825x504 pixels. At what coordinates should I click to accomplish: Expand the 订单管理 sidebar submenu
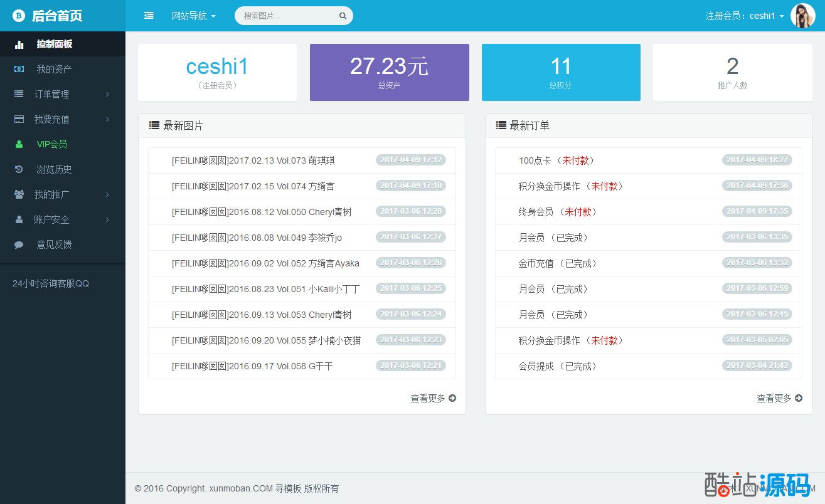(x=63, y=94)
